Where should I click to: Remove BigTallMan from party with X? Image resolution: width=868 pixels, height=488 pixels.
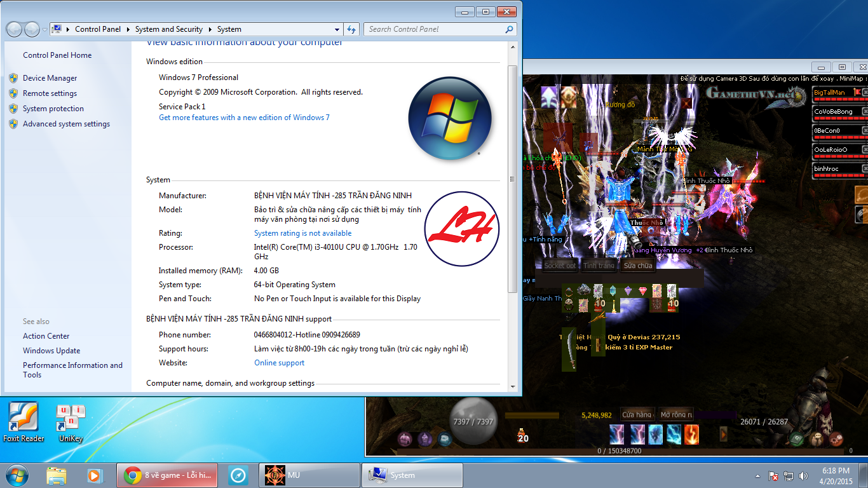[865, 93]
